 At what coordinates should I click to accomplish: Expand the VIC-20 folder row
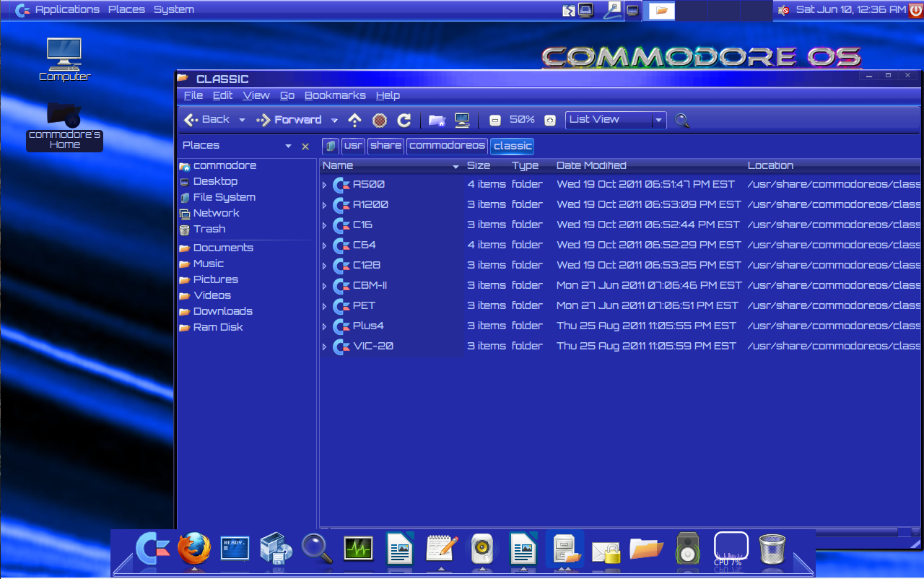pos(324,347)
